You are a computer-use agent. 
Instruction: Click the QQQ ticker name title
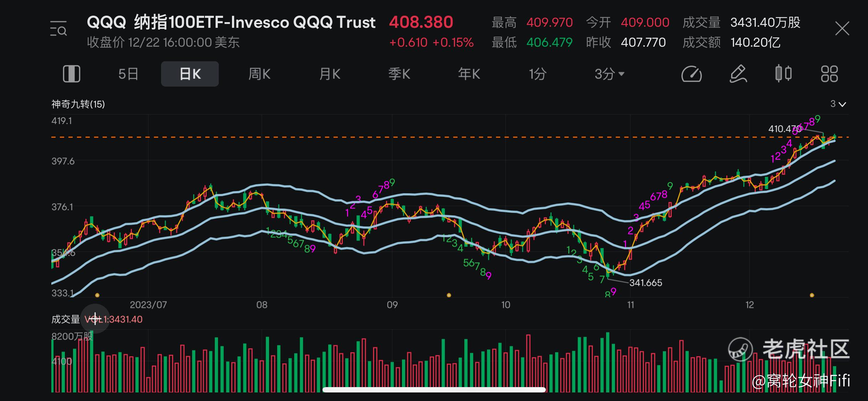(x=231, y=22)
